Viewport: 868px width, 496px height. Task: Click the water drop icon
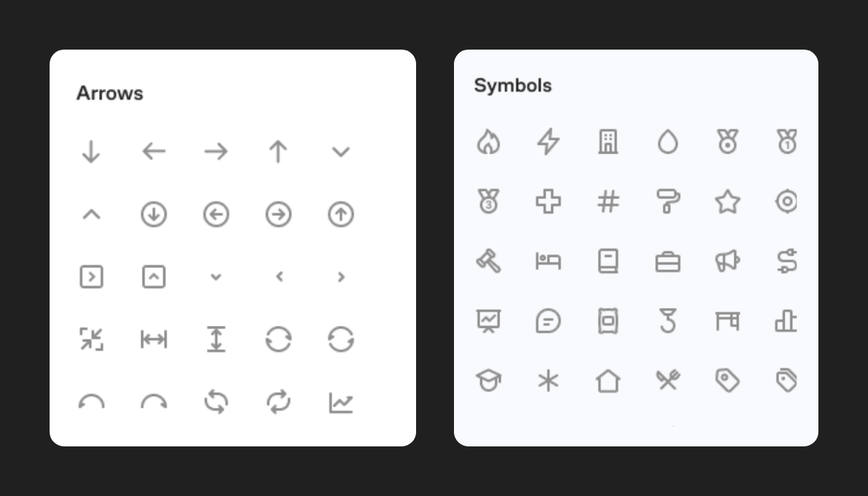click(x=668, y=142)
